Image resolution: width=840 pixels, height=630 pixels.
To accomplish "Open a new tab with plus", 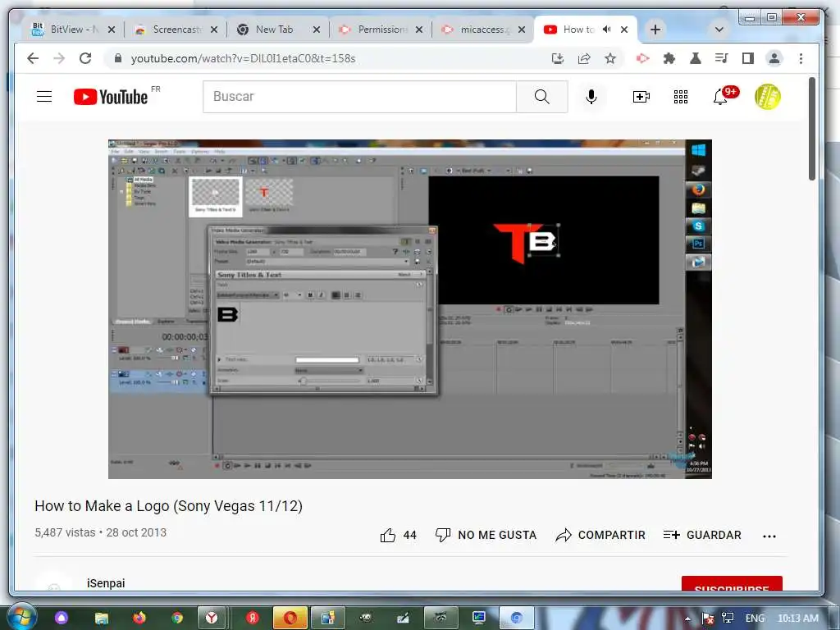I will 655,30.
